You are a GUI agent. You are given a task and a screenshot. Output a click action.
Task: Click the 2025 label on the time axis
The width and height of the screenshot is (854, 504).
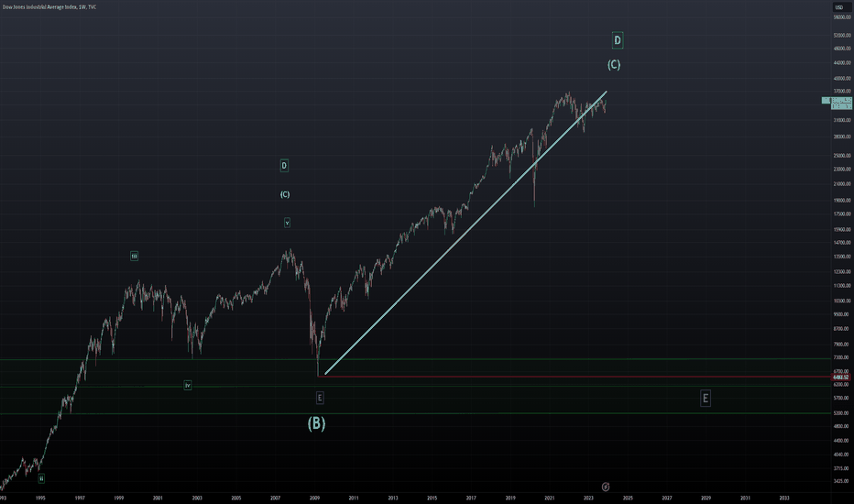pos(628,498)
